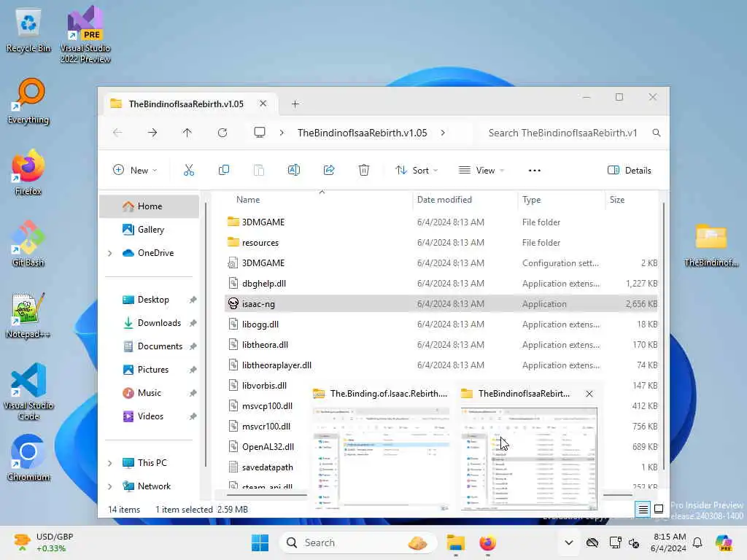
Task: Click the Paste icon in toolbar
Action: (259, 170)
